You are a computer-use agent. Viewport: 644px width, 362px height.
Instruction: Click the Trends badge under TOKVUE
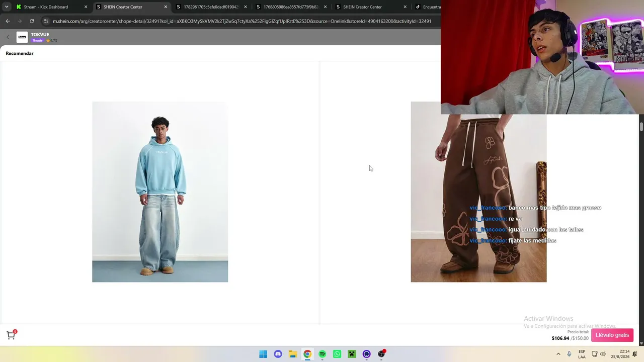point(38,40)
